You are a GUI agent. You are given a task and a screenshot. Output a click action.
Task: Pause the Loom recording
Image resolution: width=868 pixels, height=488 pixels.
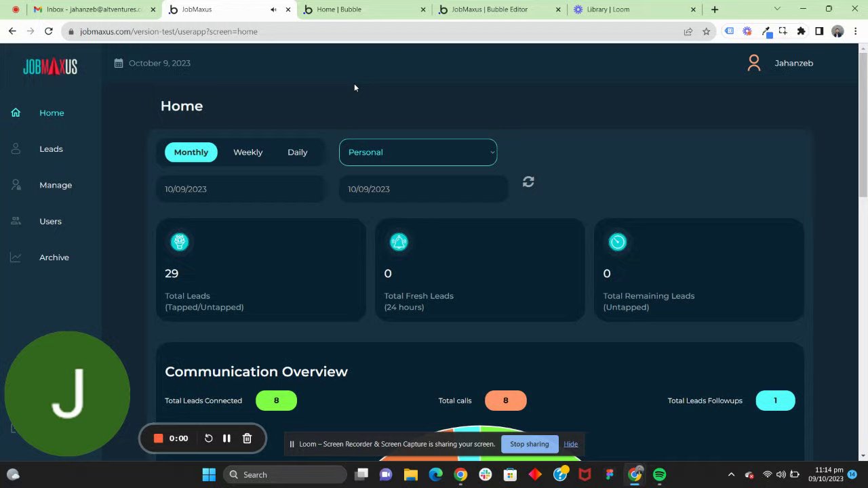(x=226, y=439)
